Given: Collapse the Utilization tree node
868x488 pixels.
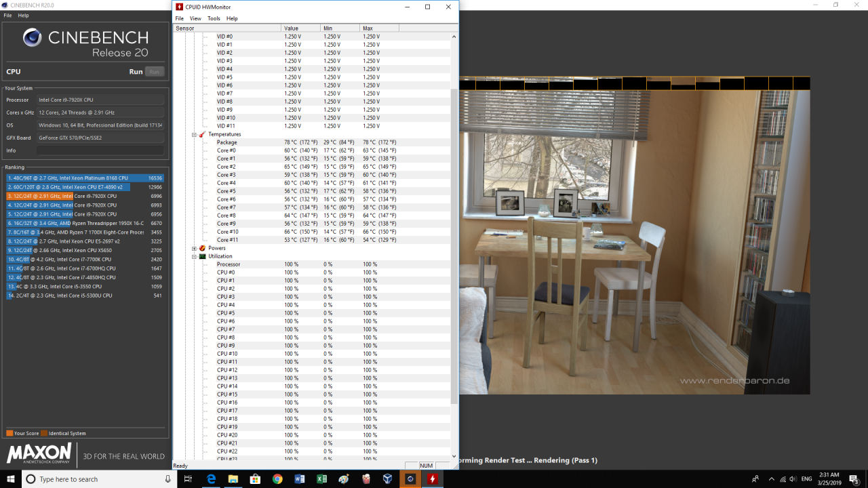Looking at the screenshot, I should (x=194, y=256).
